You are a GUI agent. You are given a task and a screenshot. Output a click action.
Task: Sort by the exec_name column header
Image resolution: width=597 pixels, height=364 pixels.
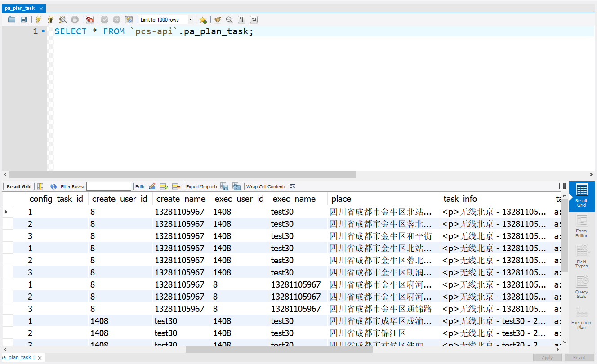pos(294,199)
